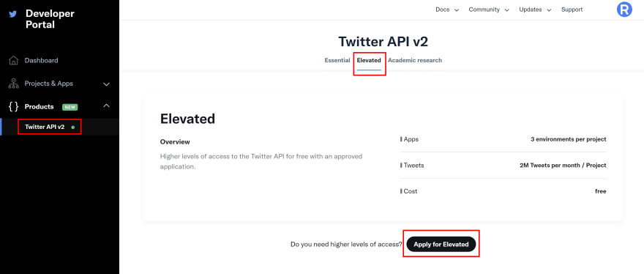644x274 pixels.
Task: Click the Cost row label
Action: pyautogui.click(x=411, y=191)
